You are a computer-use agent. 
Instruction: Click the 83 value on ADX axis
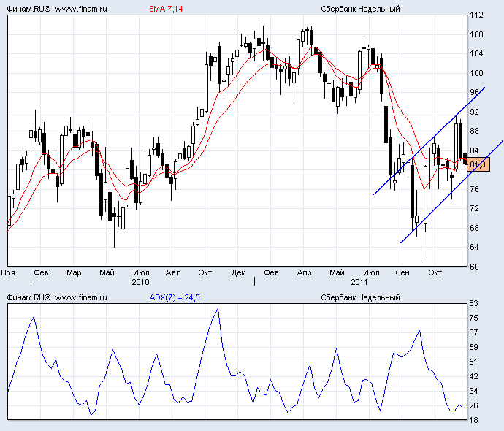(474, 303)
